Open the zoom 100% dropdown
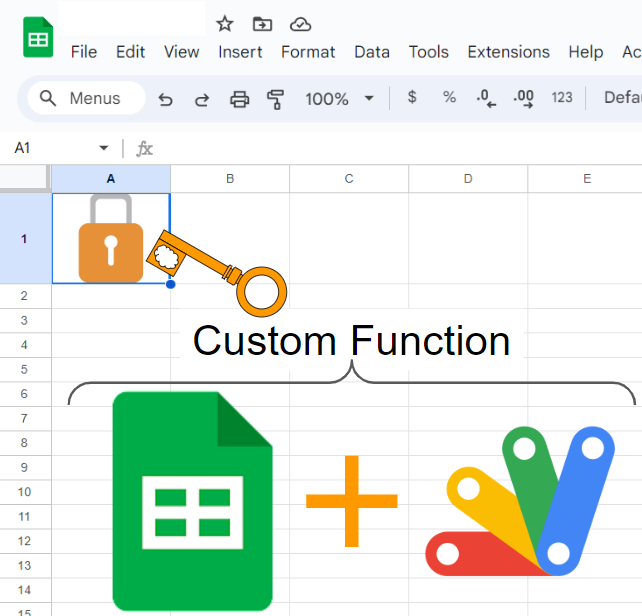This screenshot has width=642, height=616. [x=339, y=98]
